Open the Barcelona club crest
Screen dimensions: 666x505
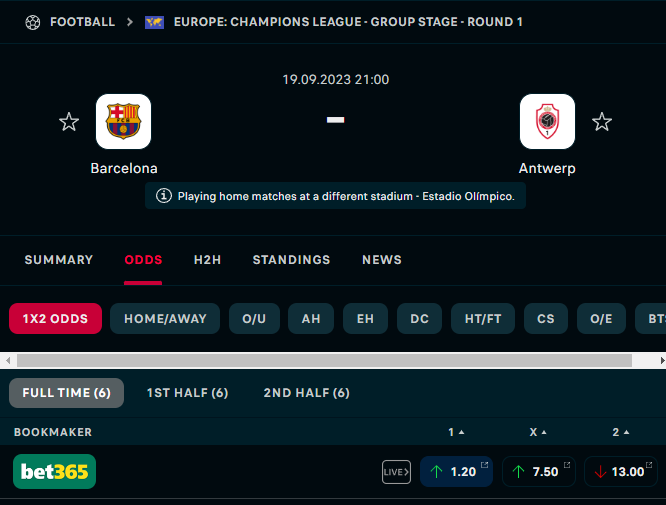(x=124, y=121)
